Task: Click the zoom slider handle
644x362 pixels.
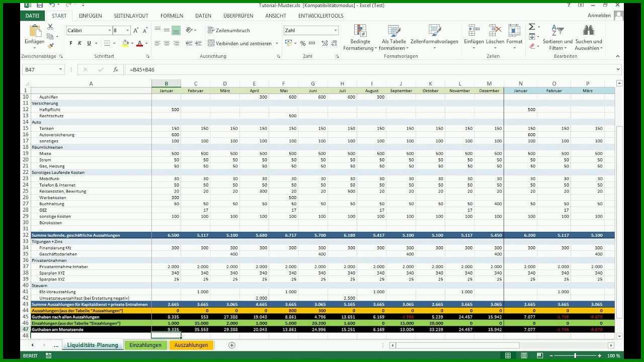Action: pos(575,356)
